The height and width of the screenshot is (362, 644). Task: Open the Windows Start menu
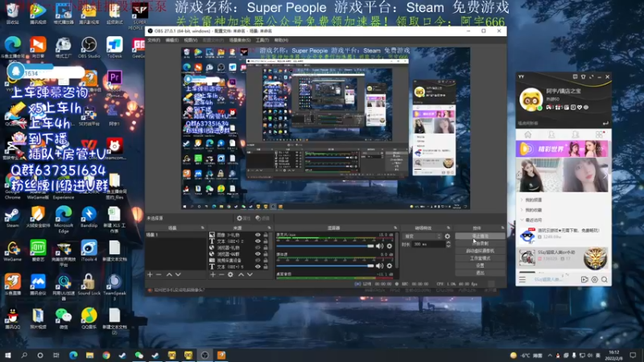pos(8,355)
